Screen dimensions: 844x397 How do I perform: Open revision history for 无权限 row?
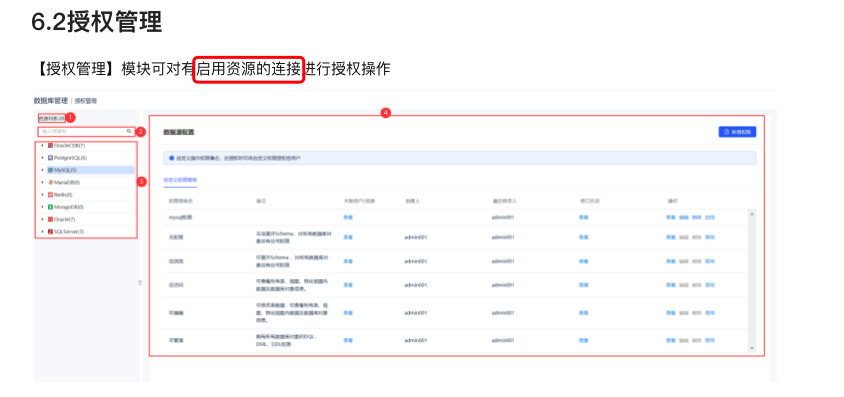point(583,237)
